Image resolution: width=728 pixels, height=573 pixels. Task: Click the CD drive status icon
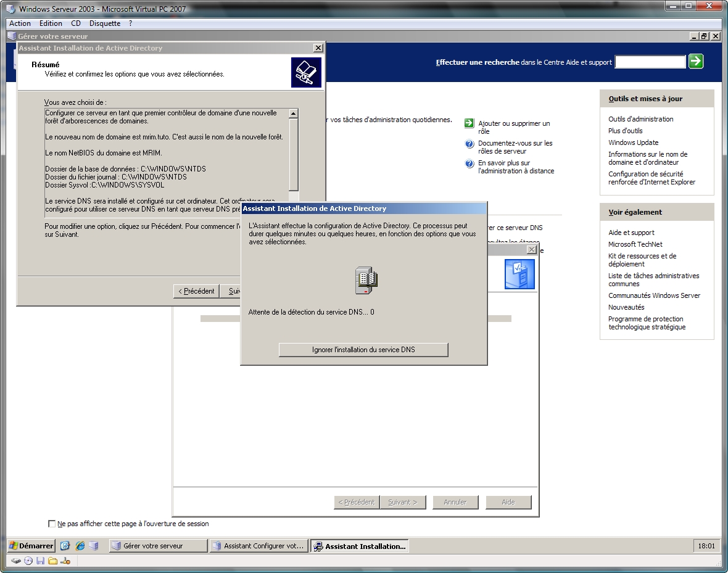point(28,561)
